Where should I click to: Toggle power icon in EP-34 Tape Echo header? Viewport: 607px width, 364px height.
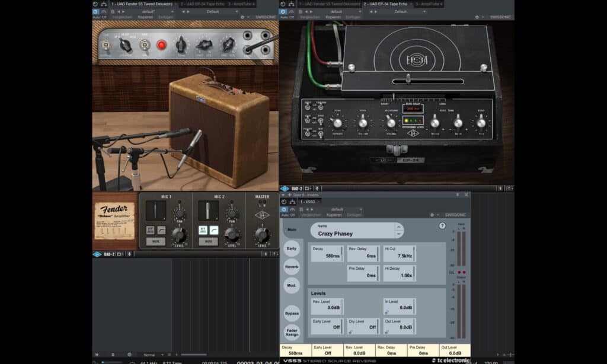[x=283, y=4]
